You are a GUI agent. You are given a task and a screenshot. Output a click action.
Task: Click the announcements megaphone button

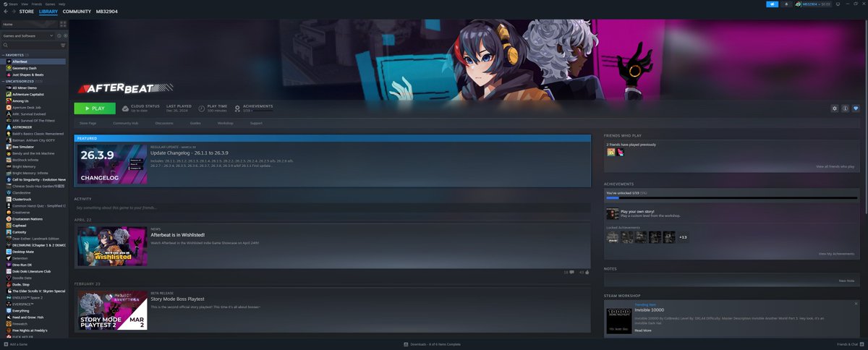[x=773, y=4]
